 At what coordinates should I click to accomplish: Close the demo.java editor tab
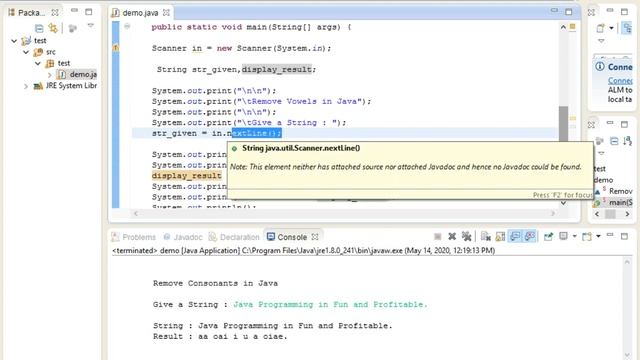tap(166, 13)
